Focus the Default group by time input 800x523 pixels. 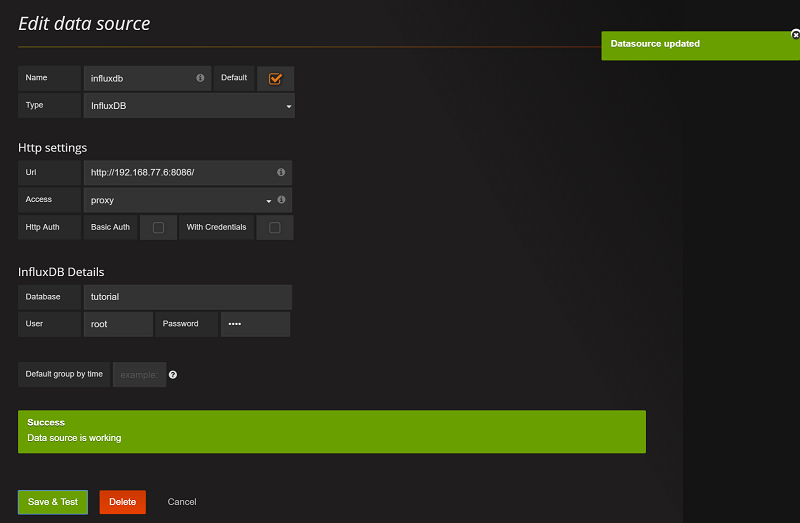pos(139,375)
